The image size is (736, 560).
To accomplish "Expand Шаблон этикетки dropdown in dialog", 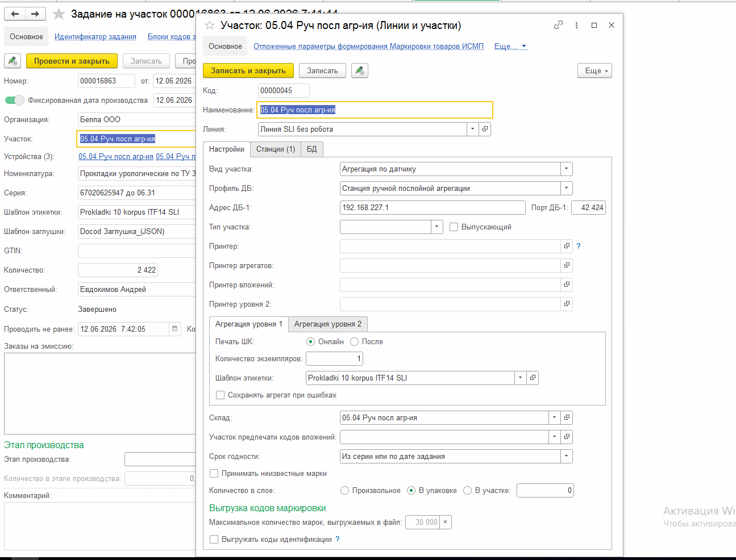I will tap(521, 378).
